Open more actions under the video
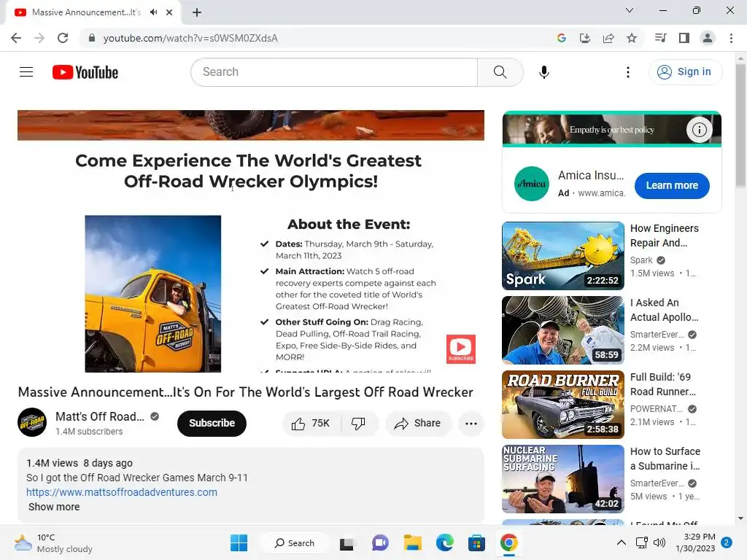Viewport: 747px width, 560px height. point(471,424)
